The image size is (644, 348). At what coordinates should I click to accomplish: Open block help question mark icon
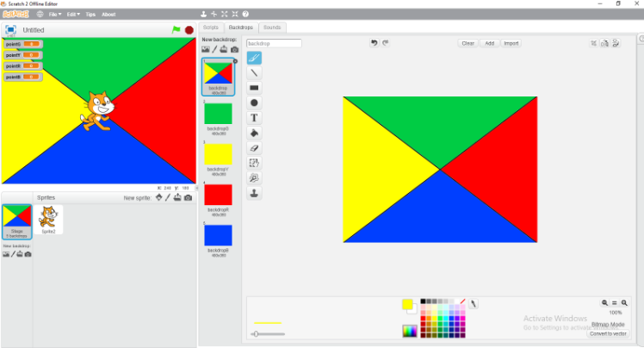coord(245,14)
